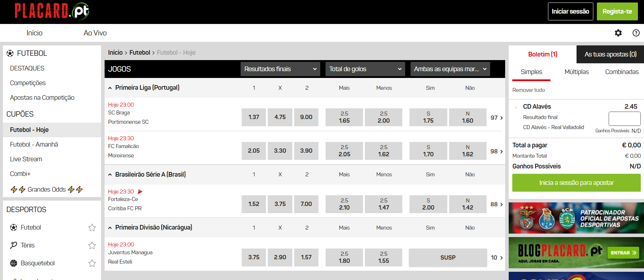Collapse Primeira Divisão (Nicarágua) section
644x280 pixels.
coord(110,228)
